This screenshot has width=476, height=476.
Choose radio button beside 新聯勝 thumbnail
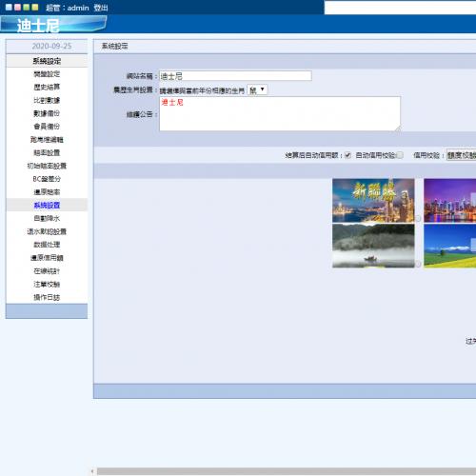418,218
